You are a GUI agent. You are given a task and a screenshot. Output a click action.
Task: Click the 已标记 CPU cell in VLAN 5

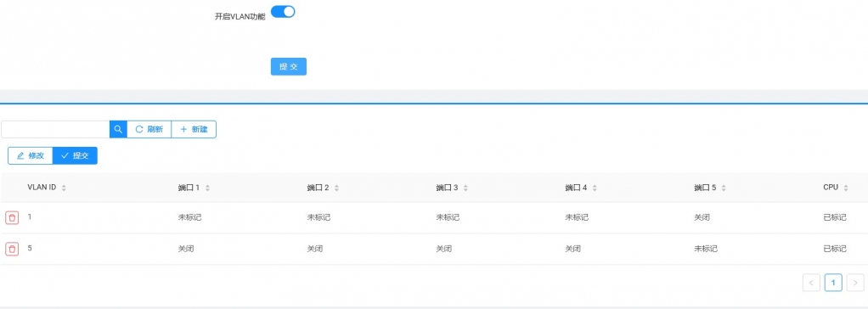click(835, 249)
